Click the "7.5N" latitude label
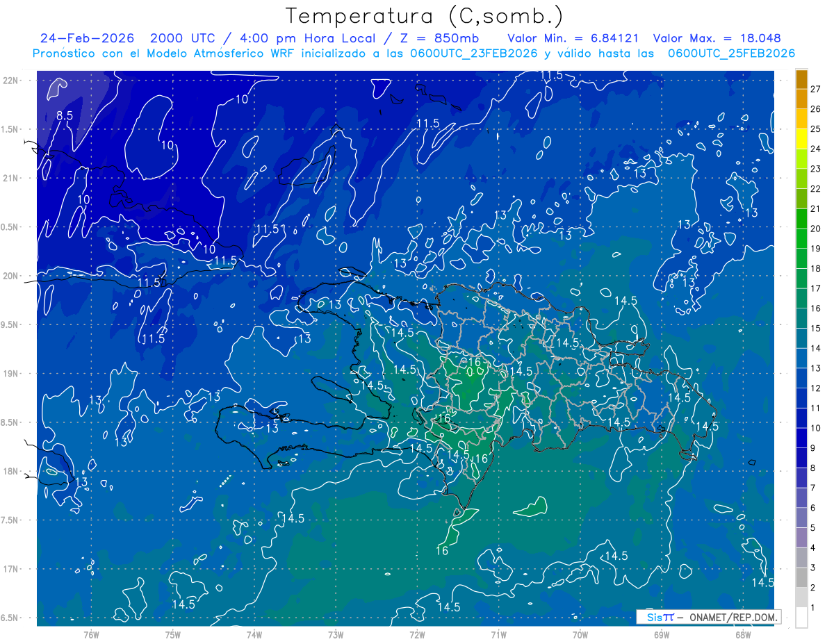834x644 pixels. (10, 520)
